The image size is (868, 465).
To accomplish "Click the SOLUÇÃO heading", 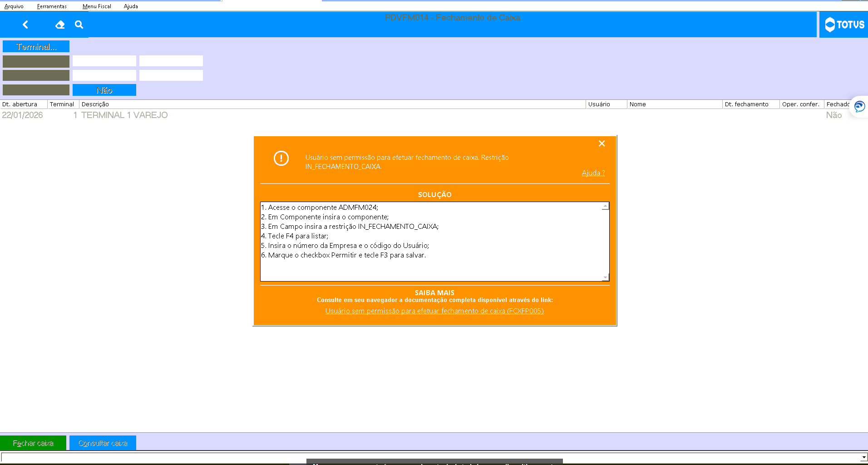I will (x=434, y=195).
